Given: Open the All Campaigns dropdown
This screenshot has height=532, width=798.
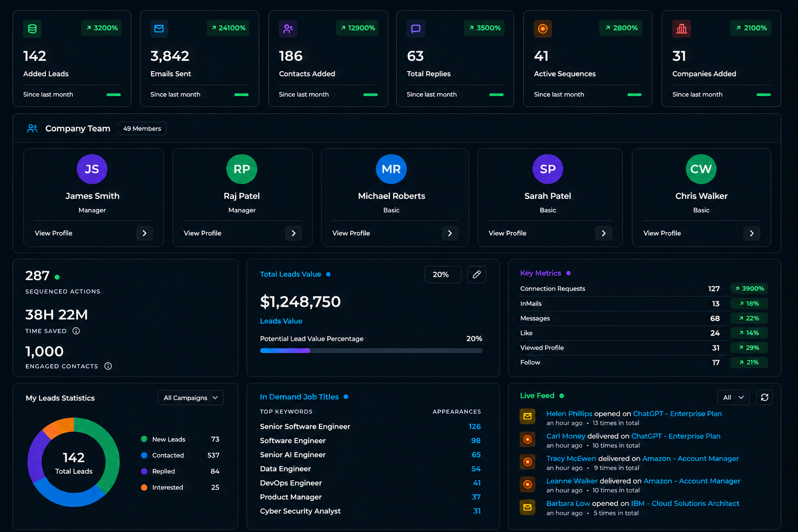Looking at the screenshot, I should click(191, 398).
